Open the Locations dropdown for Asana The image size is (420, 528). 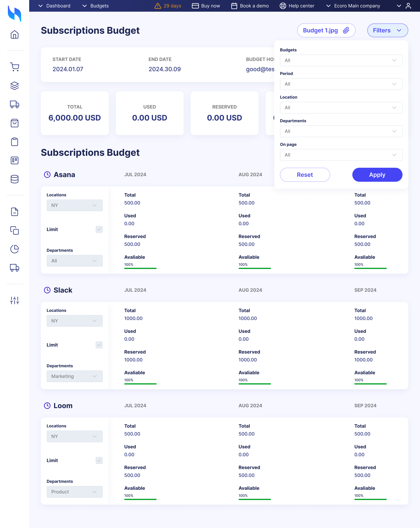[75, 205]
